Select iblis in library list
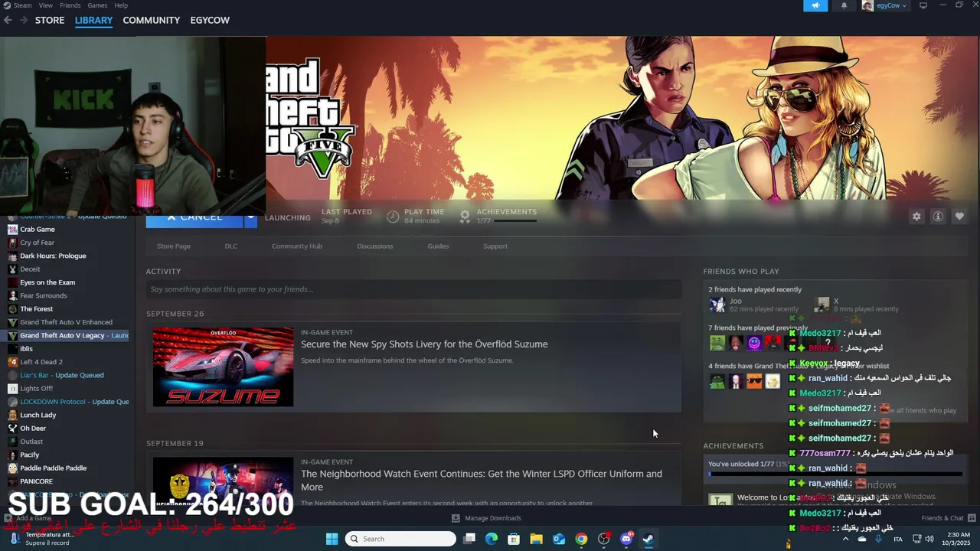This screenshot has height=551, width=980. coord(26,349)
